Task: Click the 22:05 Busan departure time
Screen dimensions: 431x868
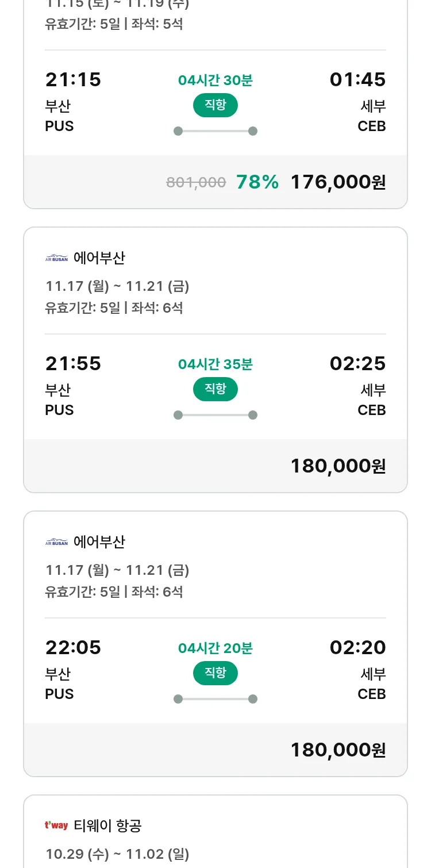Action: 73,648
